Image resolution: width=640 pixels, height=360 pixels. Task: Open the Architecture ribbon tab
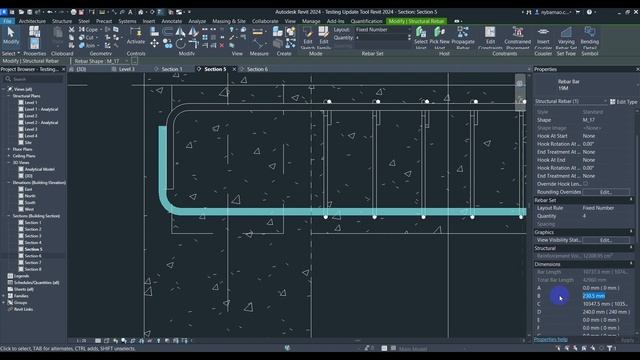32,21
